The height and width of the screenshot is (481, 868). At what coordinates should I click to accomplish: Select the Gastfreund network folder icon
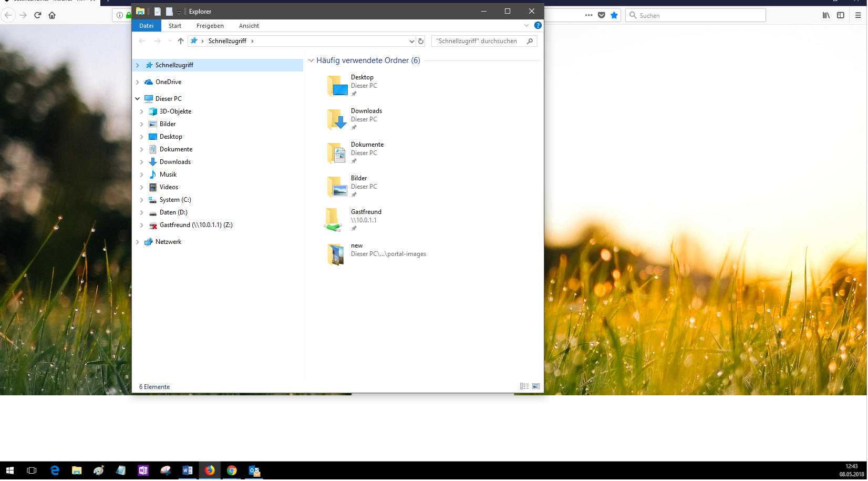click(333, 220)
